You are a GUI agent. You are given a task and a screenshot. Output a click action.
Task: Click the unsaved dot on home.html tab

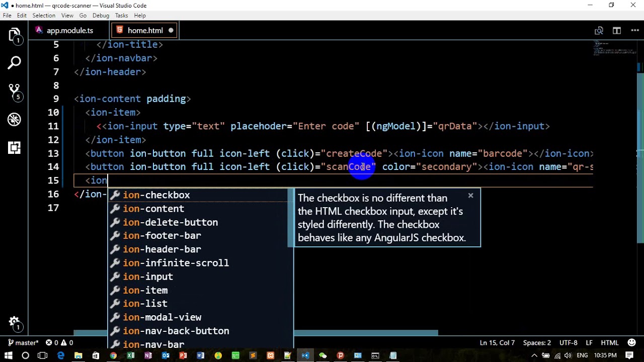pos(171,31)
